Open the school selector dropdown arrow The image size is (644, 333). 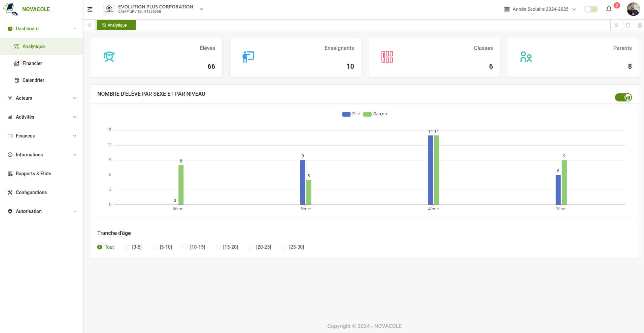[x=201, y=9]
